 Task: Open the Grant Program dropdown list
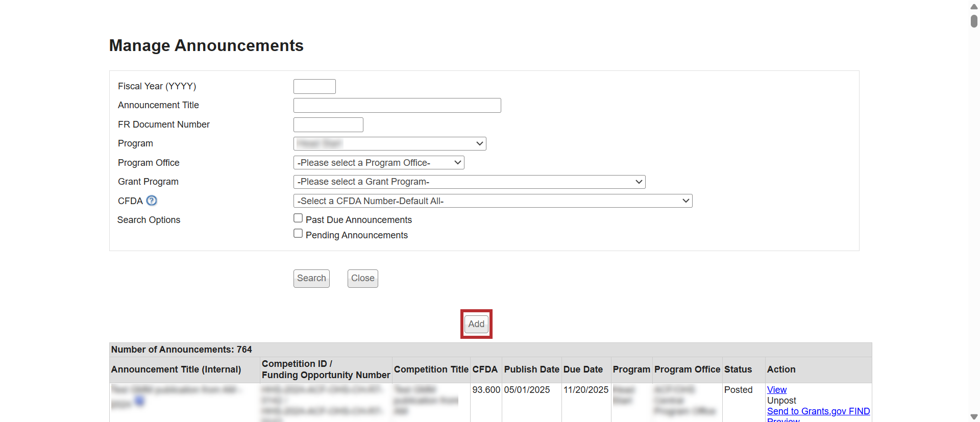point(469,182)
